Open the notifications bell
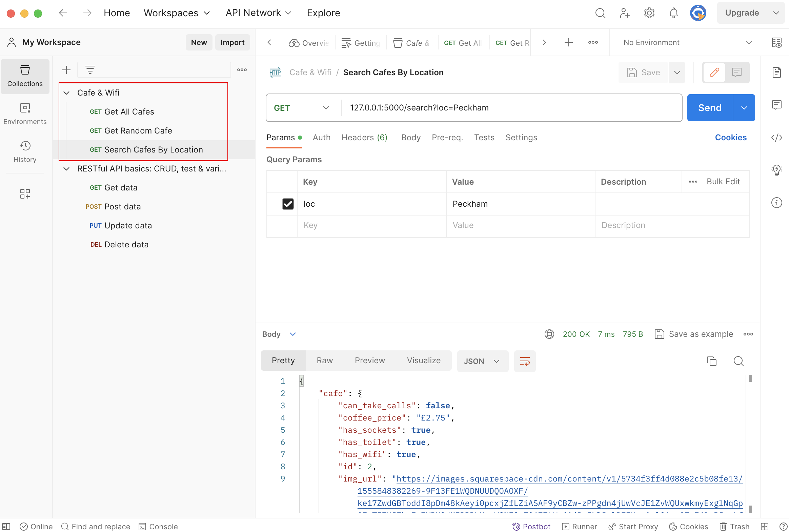This screenshot has height=532, width=789. tap(674, 13)
